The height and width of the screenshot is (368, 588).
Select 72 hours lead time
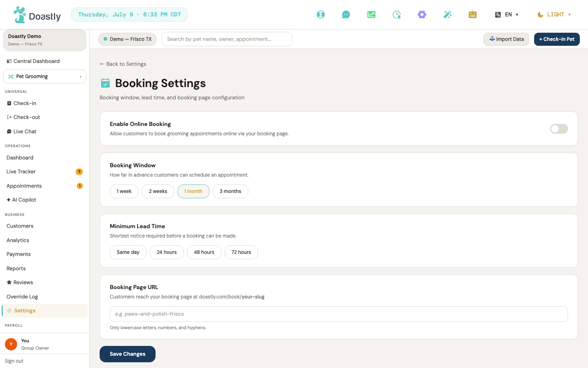[x=241, y=252]
